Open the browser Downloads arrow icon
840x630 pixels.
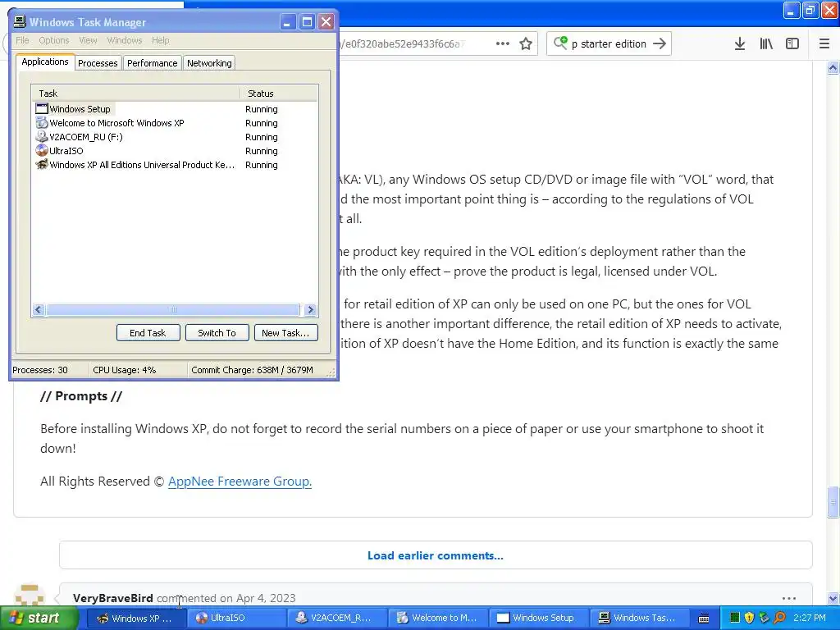[739, 44]
